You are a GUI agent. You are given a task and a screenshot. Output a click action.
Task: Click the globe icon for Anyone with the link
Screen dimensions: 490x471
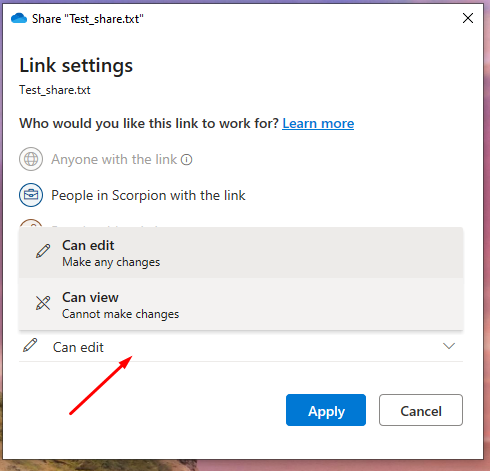31,159
